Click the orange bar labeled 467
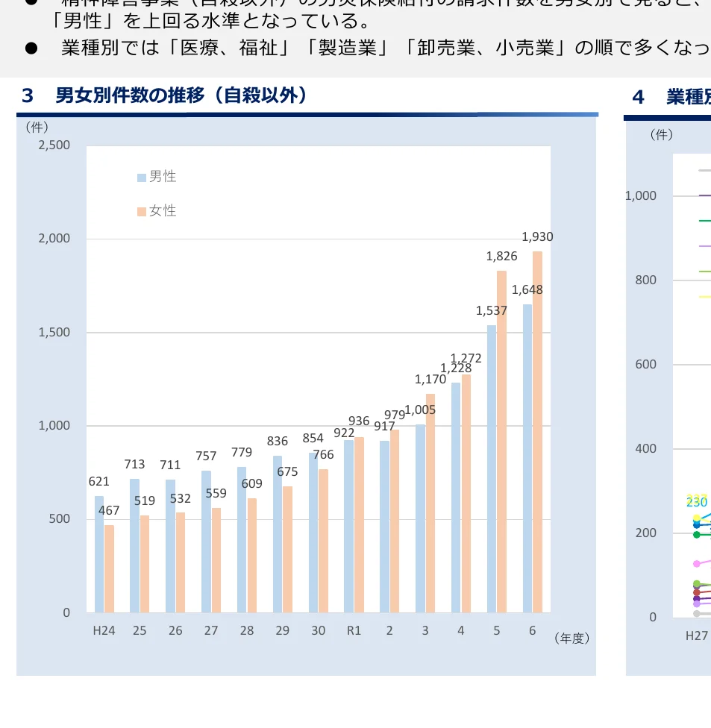Screen dimensions: 711x728 click(110, 567)
